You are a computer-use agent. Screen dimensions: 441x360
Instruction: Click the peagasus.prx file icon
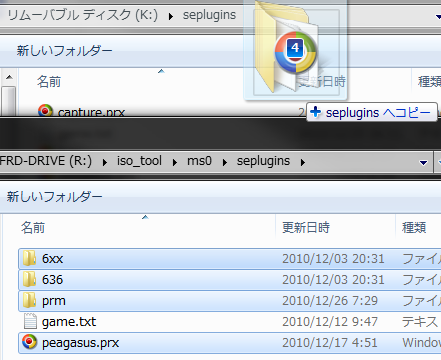29,342
